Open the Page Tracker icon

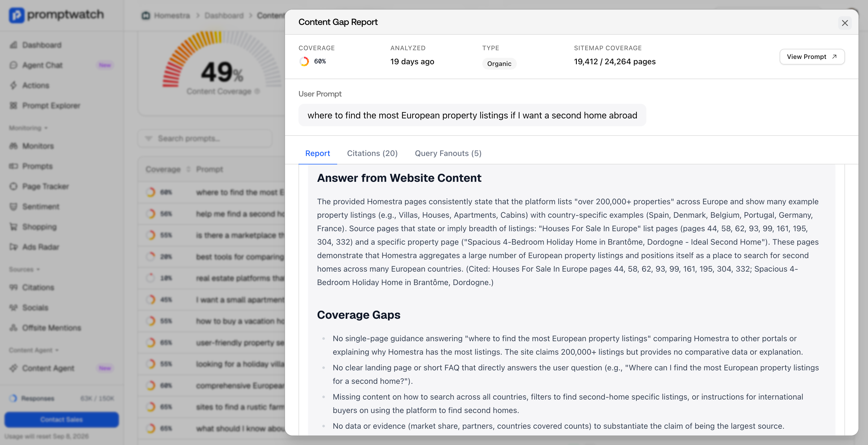(13, 186)
